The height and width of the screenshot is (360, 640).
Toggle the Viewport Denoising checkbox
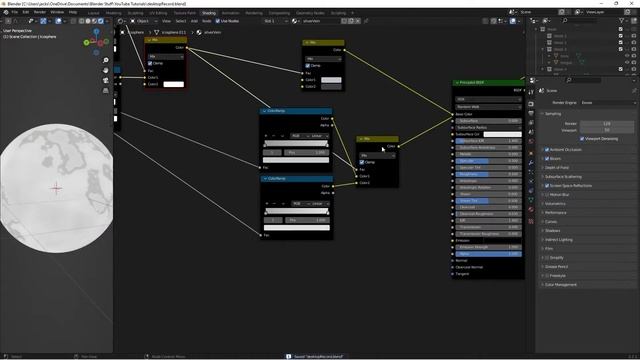pyautogui.click(x=582, y=139)
